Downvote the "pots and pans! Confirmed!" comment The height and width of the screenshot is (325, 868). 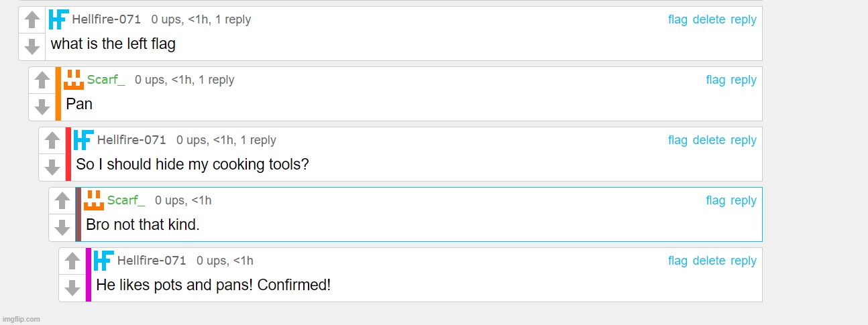pos(72,288)
